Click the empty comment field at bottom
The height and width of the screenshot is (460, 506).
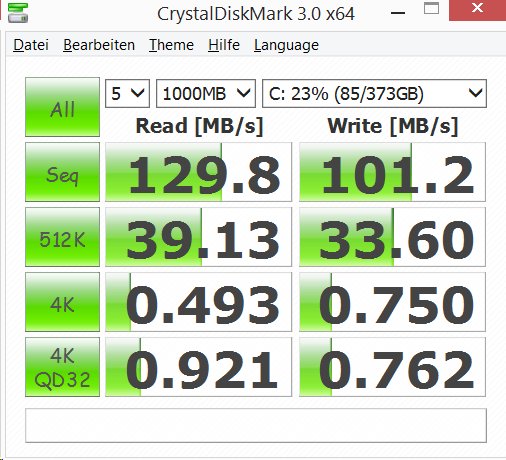coord(256,426)
